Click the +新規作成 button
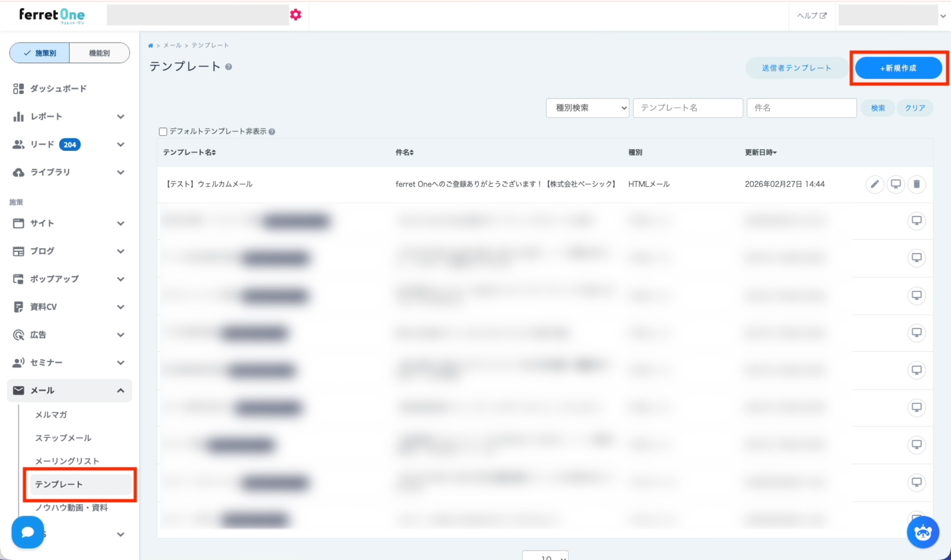 [898, 68]
